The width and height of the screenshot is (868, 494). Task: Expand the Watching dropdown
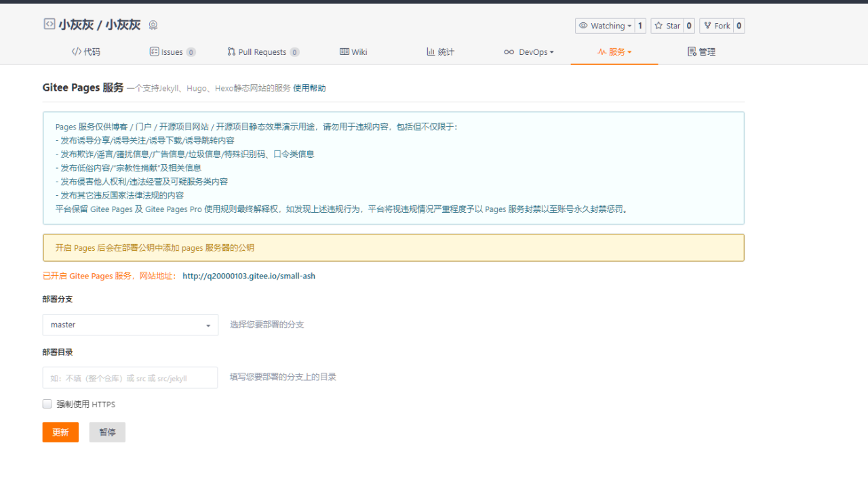606,26
